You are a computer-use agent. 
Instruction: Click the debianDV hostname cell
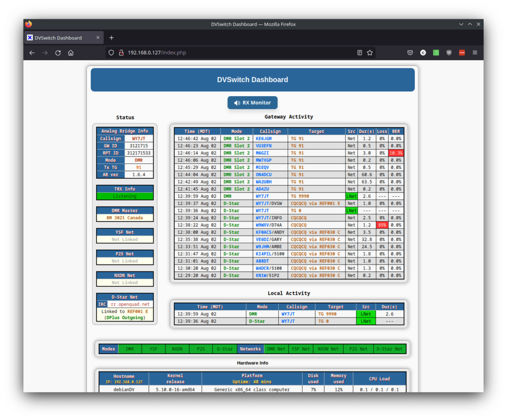tap(124, 389)
